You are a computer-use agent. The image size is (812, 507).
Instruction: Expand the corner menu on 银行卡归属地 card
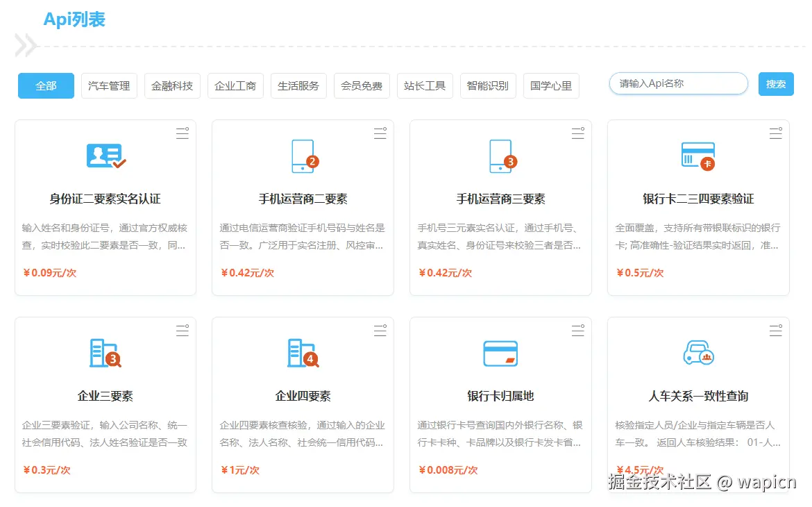pos(577,331)
